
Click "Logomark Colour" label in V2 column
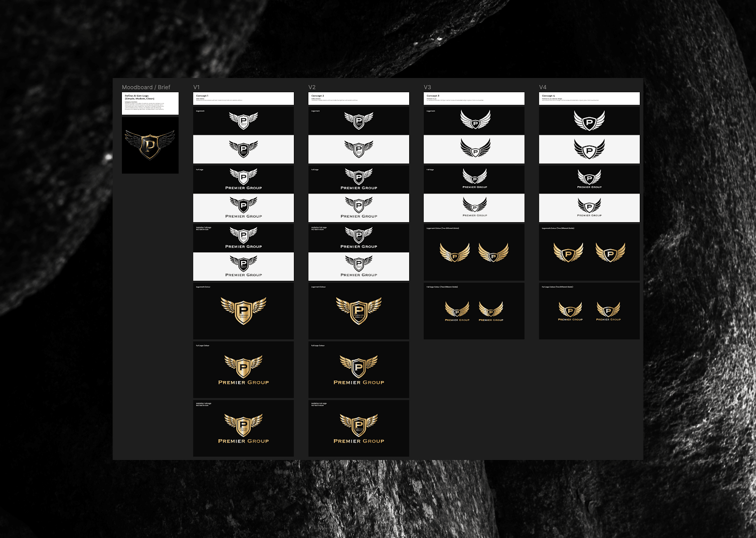coord(318,287)
